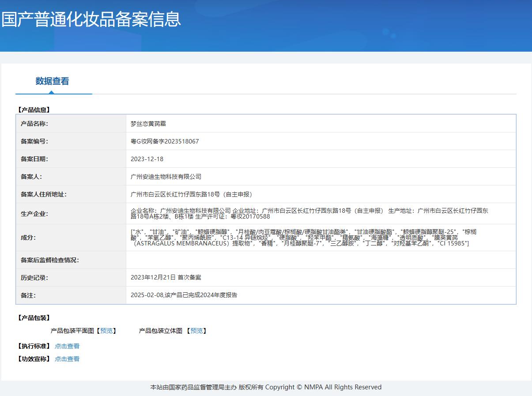532x396 pixels.
Task: Select the product name 梦丝恋黄芪霜
Action: pos(148,124)
